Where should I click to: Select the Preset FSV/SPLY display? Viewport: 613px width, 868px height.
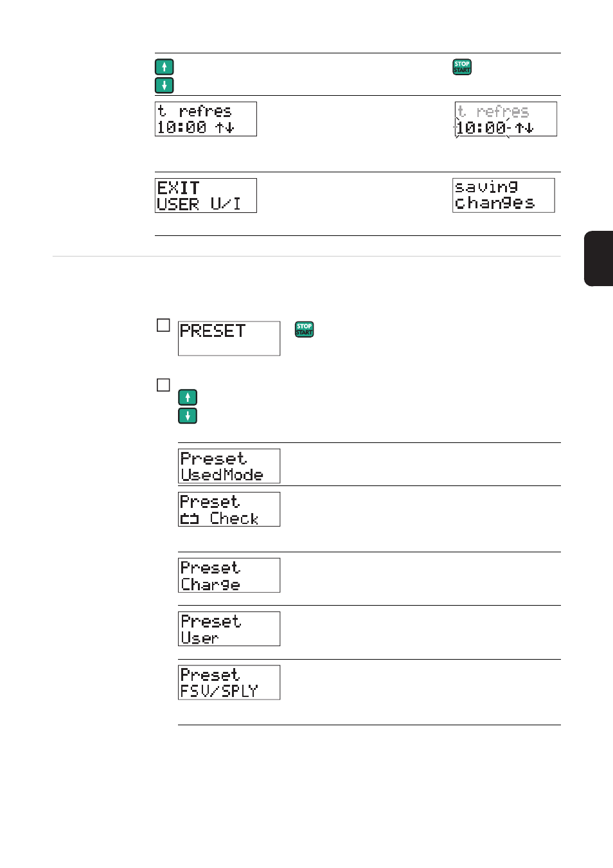(229, 682)
